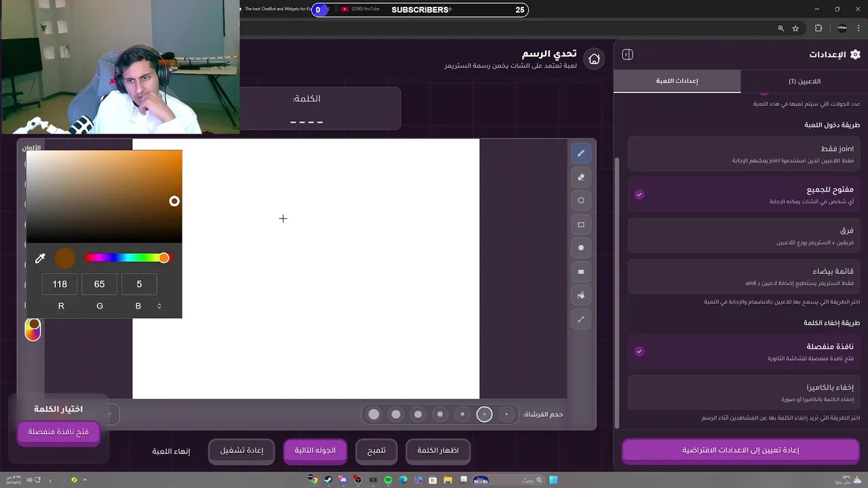Open the Chrome profile avatar
Screen dimensions: 868x488
point(842,28)
